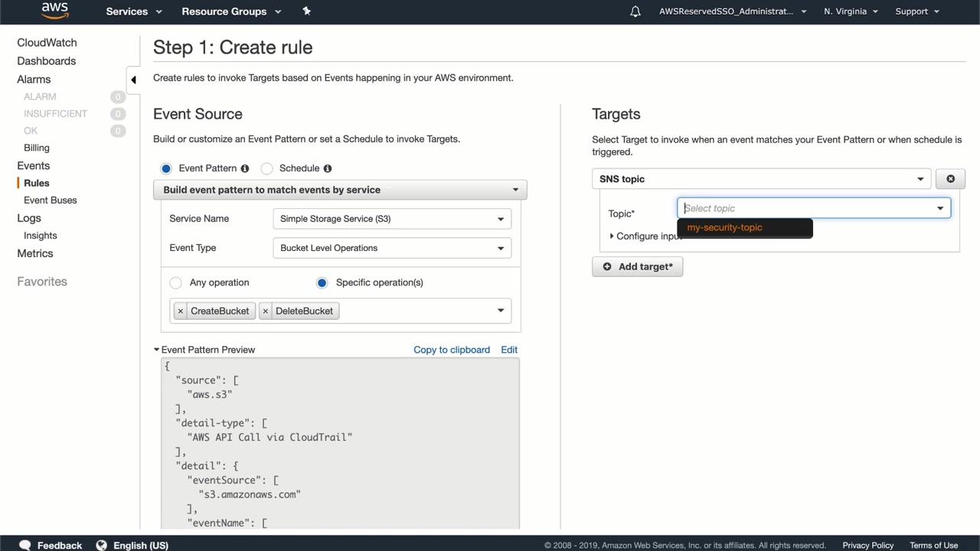Screen dimensions: 980x551
Task: Remove the CreateBucket operation tag
Action: click(x=181, y=311)
